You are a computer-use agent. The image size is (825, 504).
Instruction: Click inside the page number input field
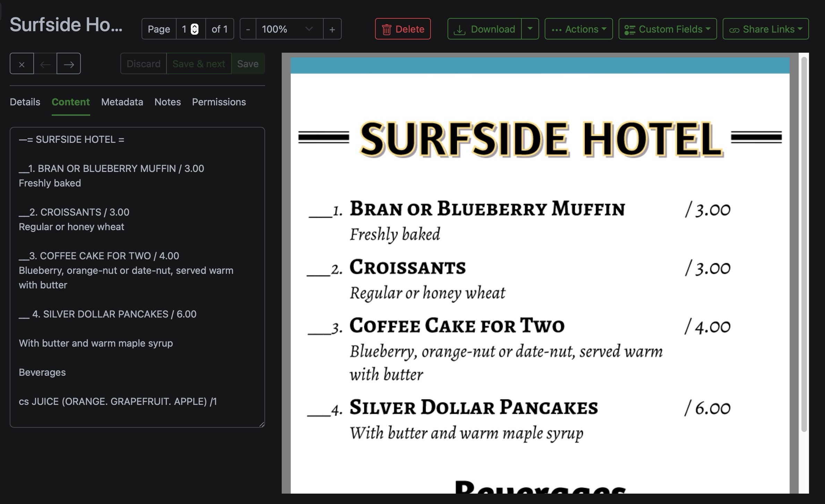(185, 29)
